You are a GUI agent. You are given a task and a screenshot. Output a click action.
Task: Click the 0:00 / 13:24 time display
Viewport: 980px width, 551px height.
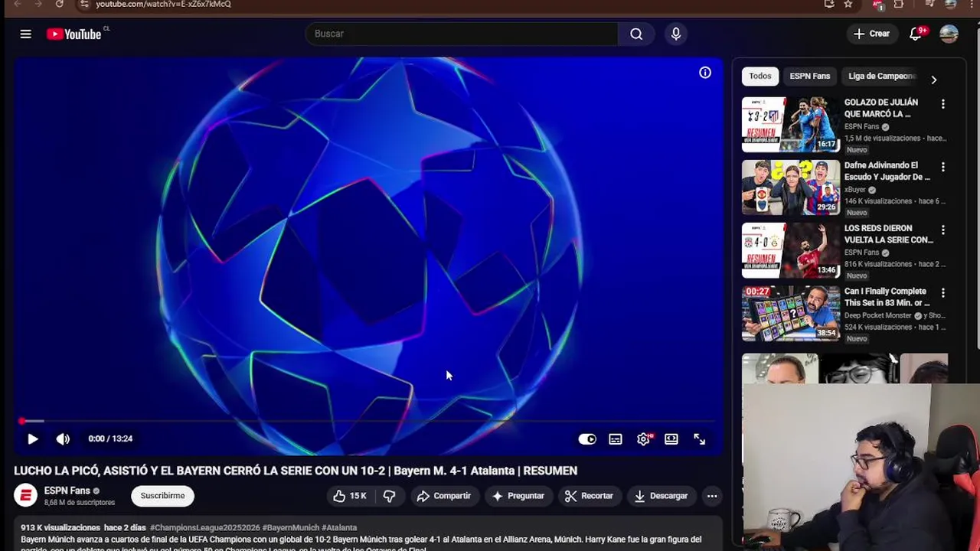110,439
